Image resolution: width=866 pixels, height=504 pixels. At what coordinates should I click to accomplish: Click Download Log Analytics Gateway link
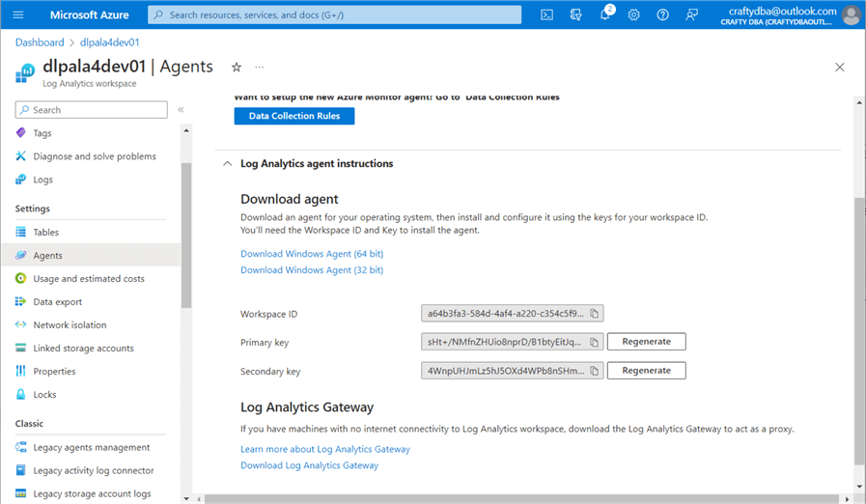[x=309, y=465]
